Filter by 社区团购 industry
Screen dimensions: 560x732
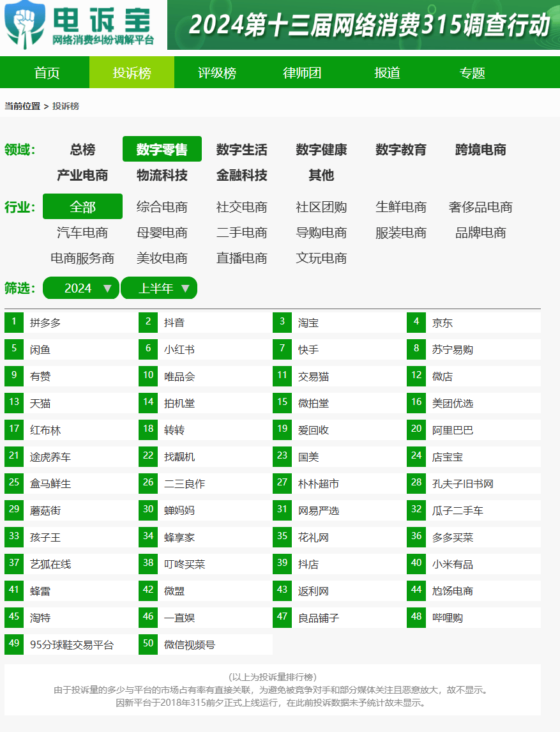[322, 206]
